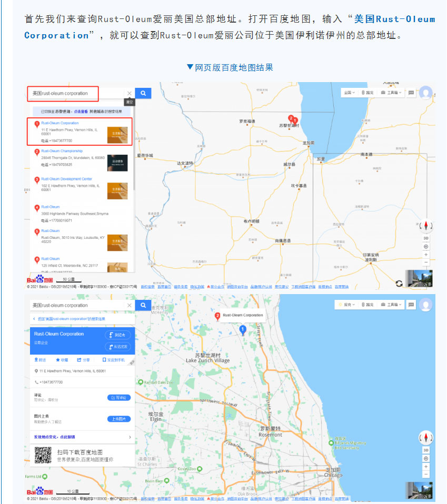The height and width of the screenshot is (504, 447).
Task: Open the Rust-Oleum Corporation search result
Action: point(60,123)
